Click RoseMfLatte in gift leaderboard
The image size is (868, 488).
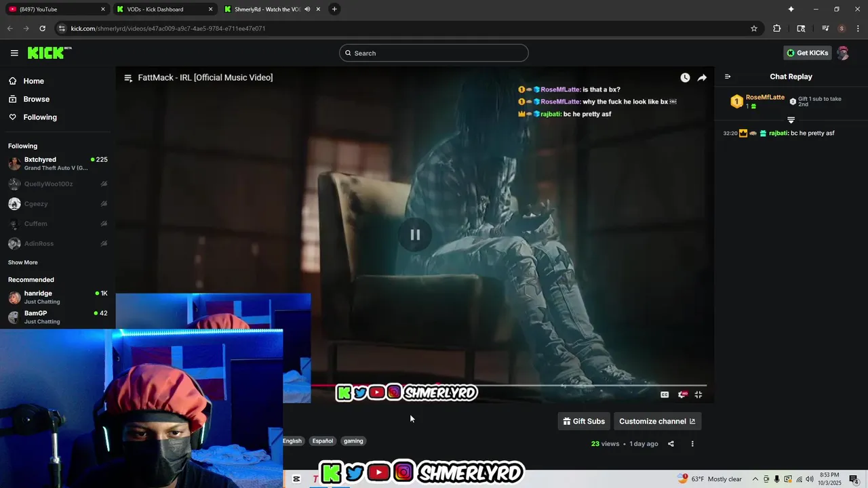click(x=765, y=98)
